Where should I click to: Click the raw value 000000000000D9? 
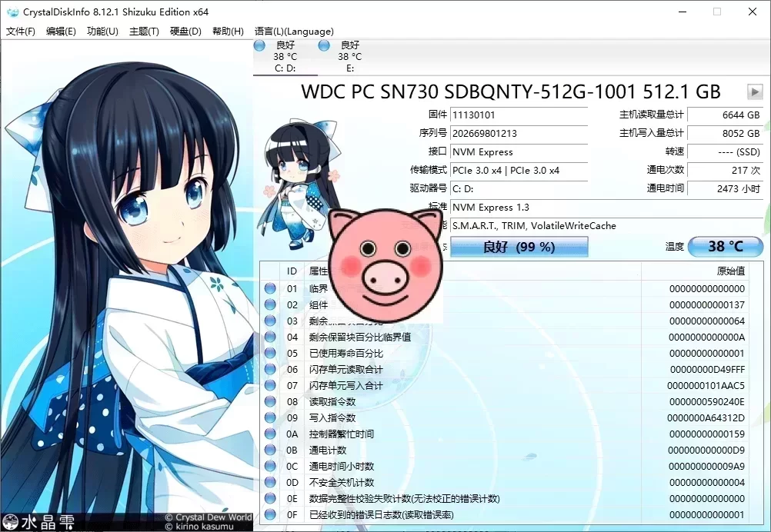tap(706, 450)
